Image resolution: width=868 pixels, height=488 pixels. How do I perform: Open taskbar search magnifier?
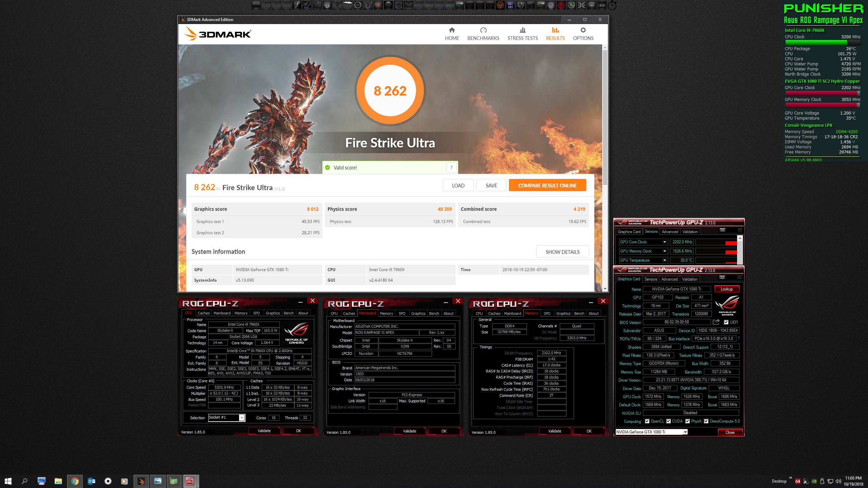[x=24, y=481]
